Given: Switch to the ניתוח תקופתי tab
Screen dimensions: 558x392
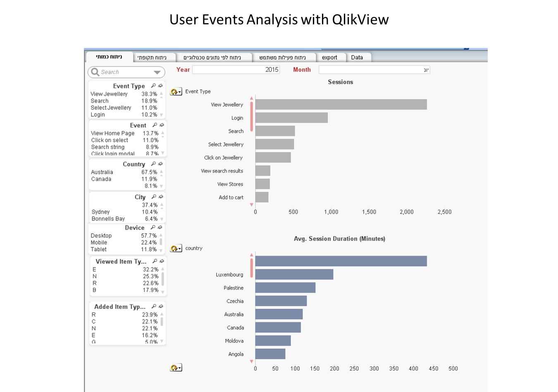Looking at the screenshot, I should point(152,57).
